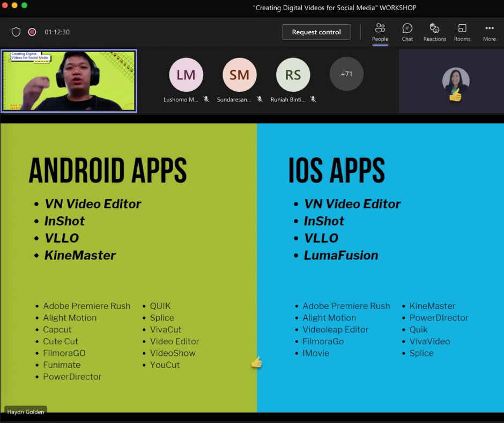Click the participant name Runiah Binti...
504x423 pixels.
click(x=288, y=99)
